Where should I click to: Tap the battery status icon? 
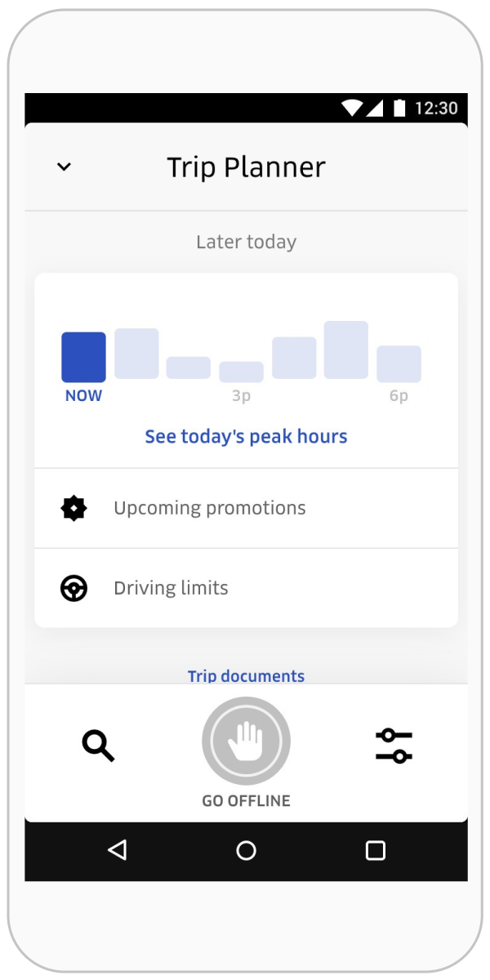[x=399, y=108]
